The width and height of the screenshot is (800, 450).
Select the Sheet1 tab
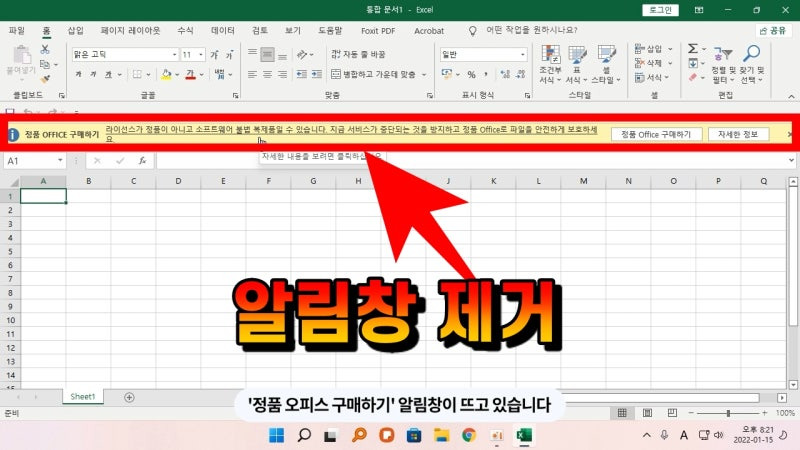[x=83, y=396]
